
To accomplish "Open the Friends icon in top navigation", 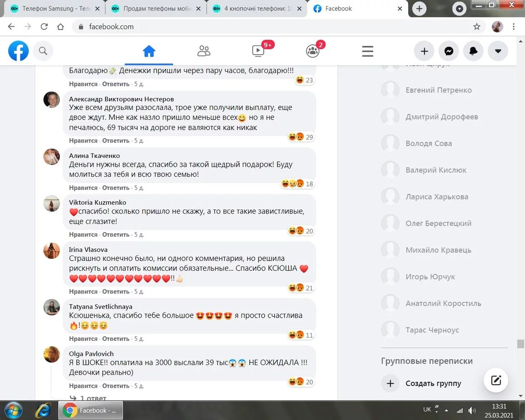I will click(203, 51).
